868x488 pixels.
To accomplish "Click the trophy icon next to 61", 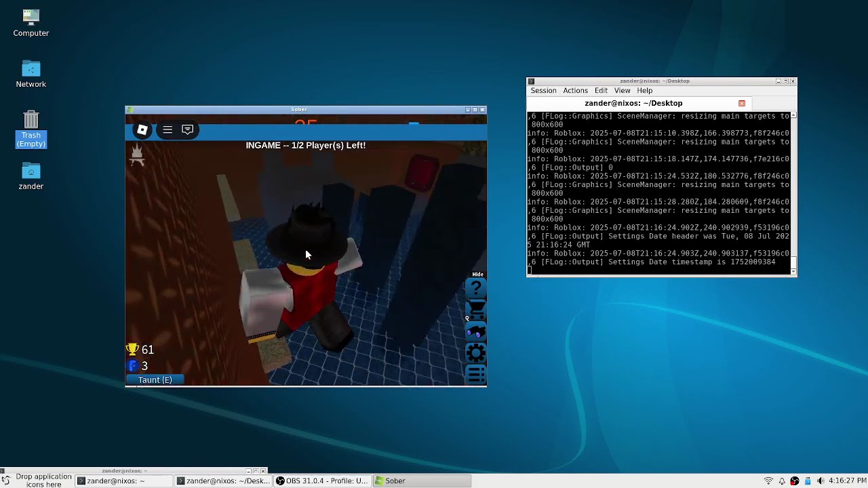I will pos(132,350).
